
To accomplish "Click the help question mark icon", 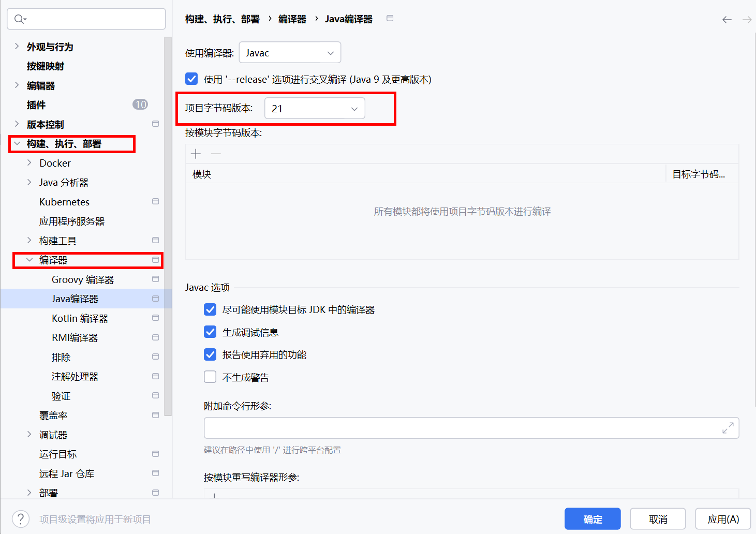I will tap(21, 519).
